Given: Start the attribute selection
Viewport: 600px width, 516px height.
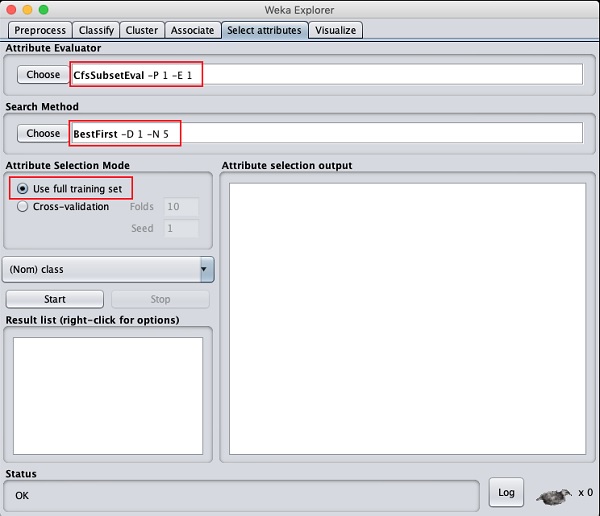Looking at the screenshot, I should 55,299.
